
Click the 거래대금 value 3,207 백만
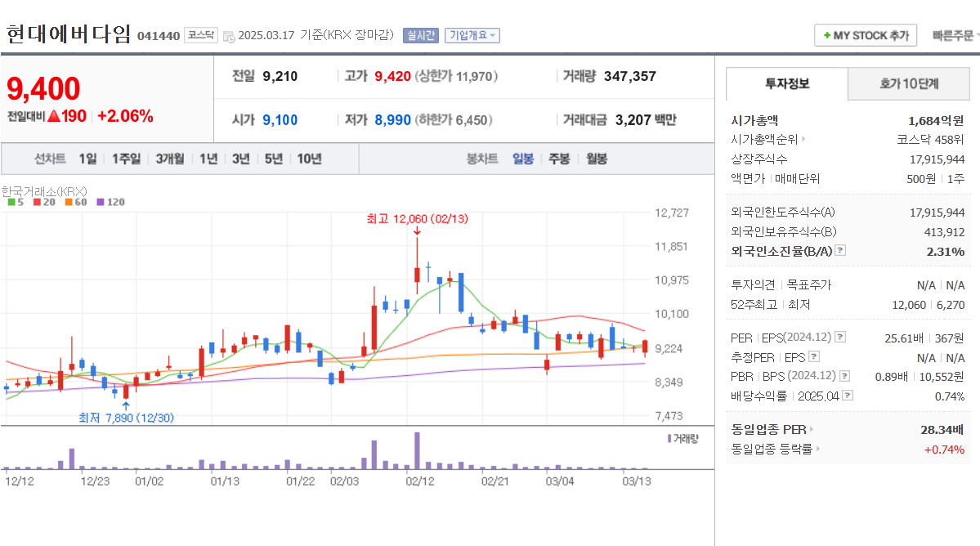pos(646,120)
